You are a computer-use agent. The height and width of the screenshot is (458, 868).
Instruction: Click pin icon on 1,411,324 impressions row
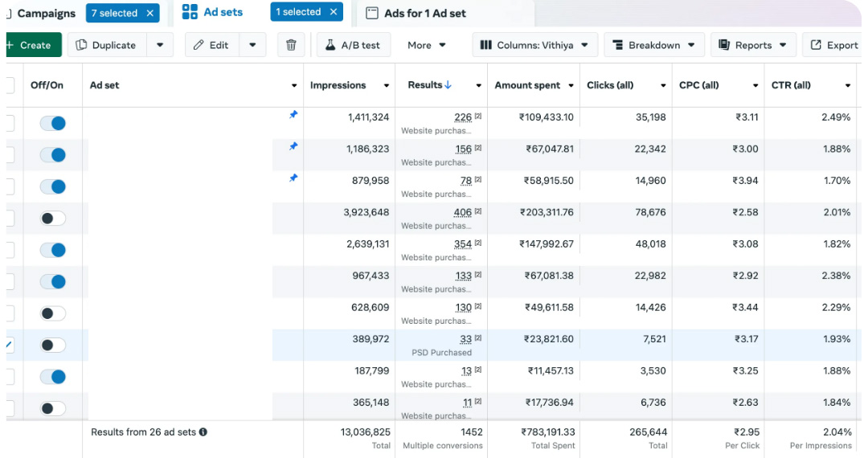coord(293,115)
